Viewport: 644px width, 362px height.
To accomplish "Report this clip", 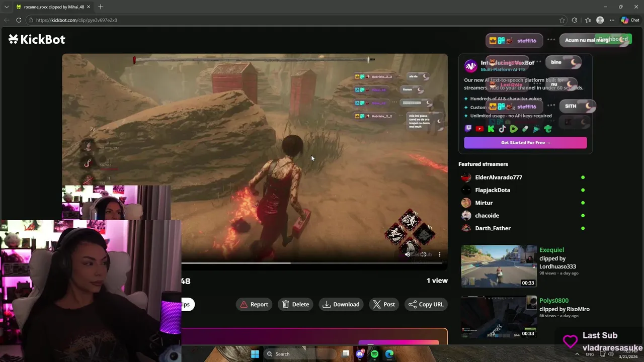I will click(x=254, y=304).
